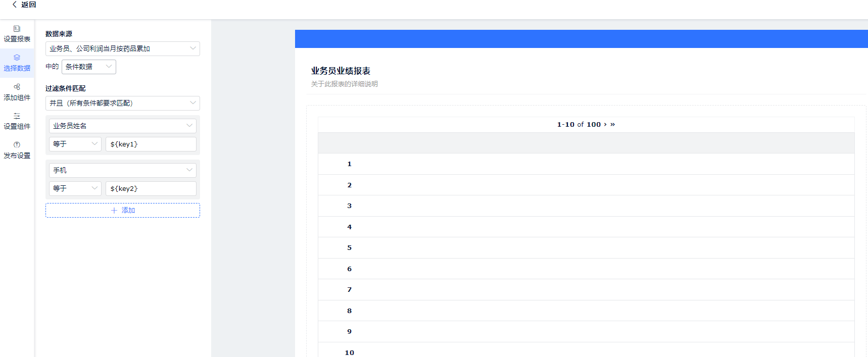Add a new filter condition with 添加
Image resolution: width=868 pixels, height=357 pixels.
click(122, 210)
